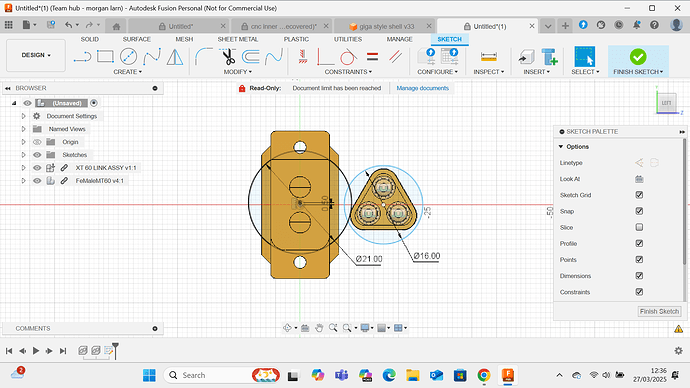Select the Fillet tool in Modify

pyautogui.click(x=203, y=57)
